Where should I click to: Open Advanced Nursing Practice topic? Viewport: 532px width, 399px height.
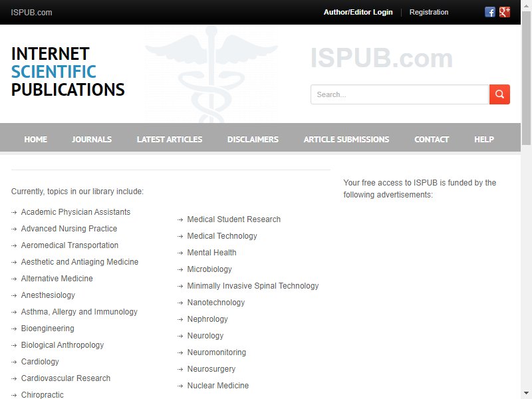pos(69,229)
